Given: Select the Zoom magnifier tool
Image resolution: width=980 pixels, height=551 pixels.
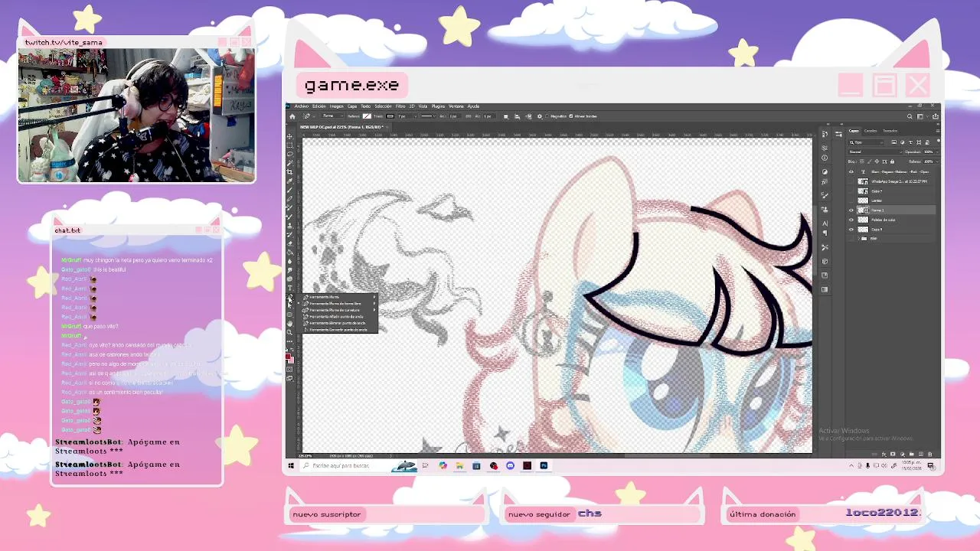Looking at the screenshot, I should coord(289,332).
